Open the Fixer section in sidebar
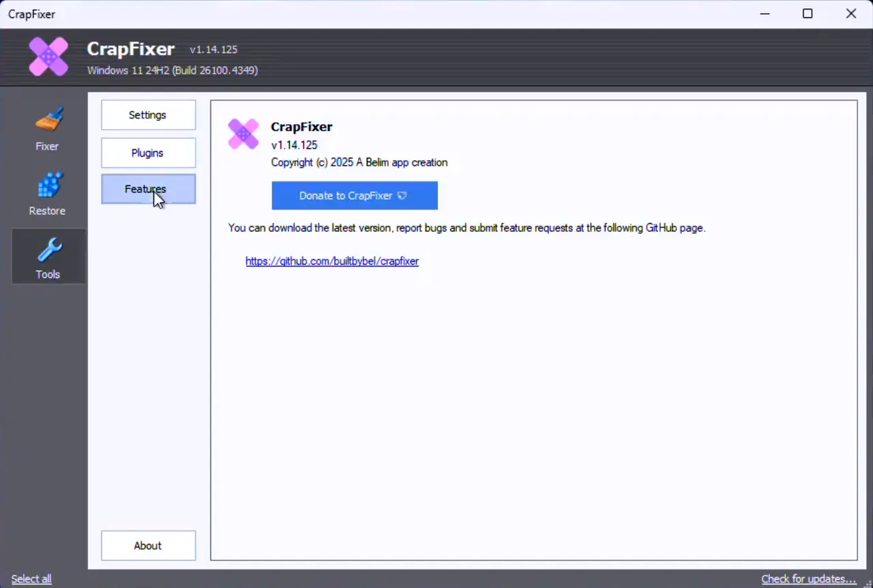The height and width of the screenshot is (588, 873). pyautogui.click(x=47, y=129)
